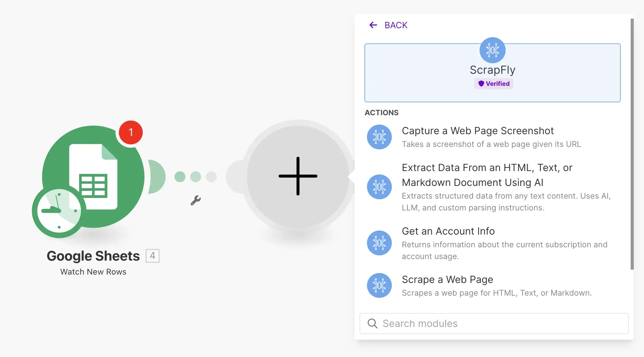This screenshot has height=357, width=644.
Task: Click the red notification badge on Google Sheets
Action: (130, 132)
